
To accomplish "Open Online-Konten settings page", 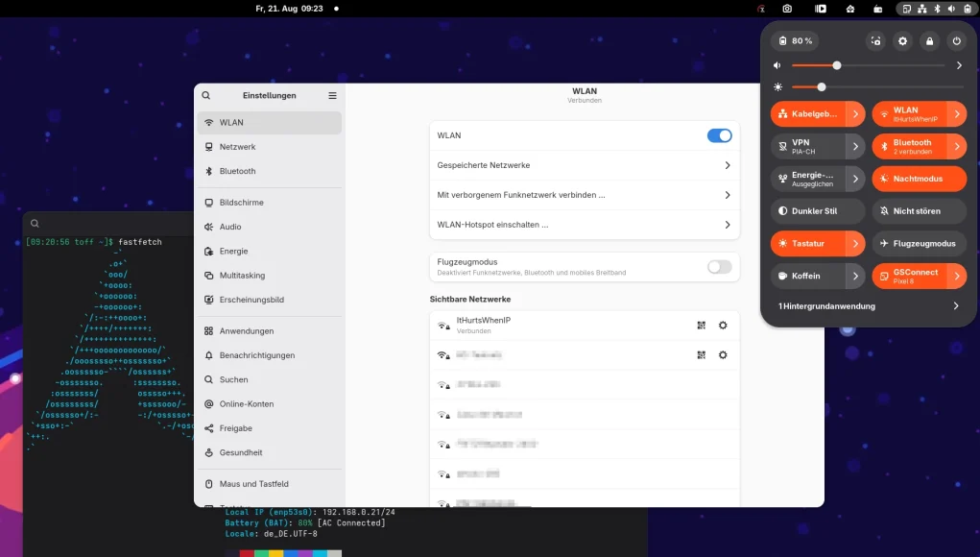I will [x=270, y=404].
